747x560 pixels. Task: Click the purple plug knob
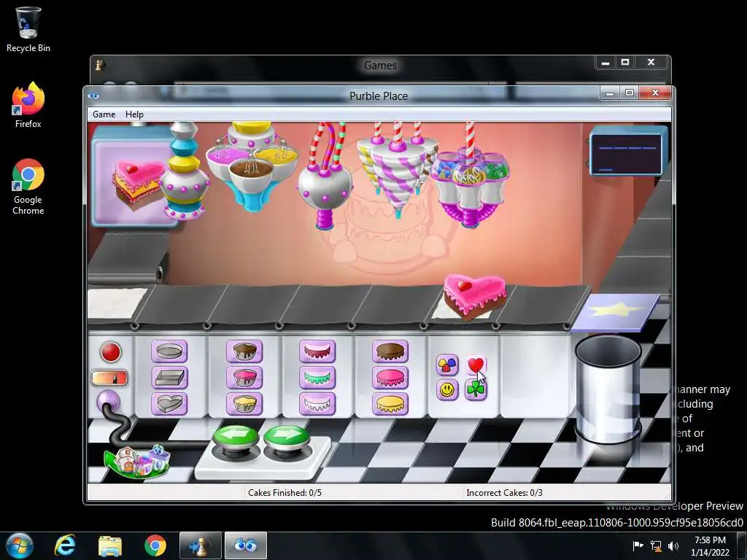(x=108, y=401)
